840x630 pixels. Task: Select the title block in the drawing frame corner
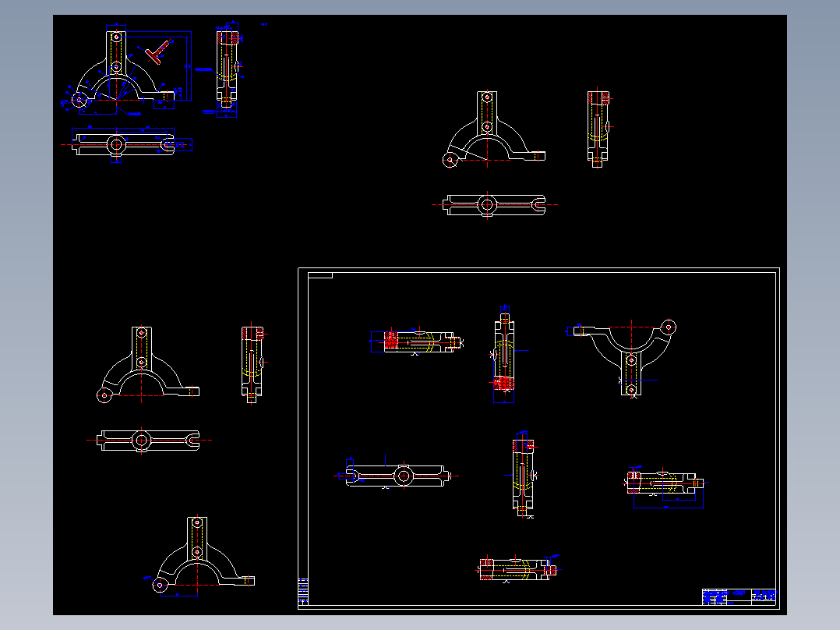tap(739, 596)
